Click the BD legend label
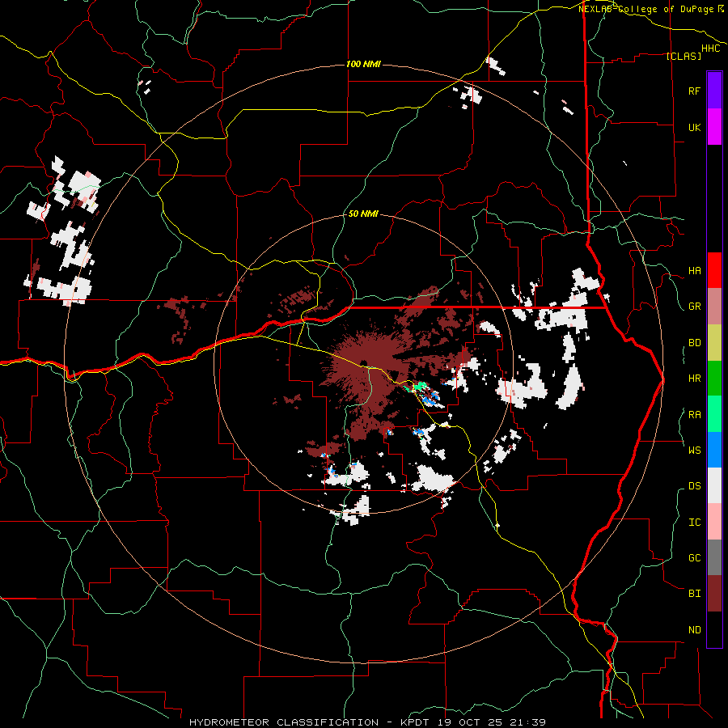The width and height of the screenshot is (728, 728). pos(694,343)
